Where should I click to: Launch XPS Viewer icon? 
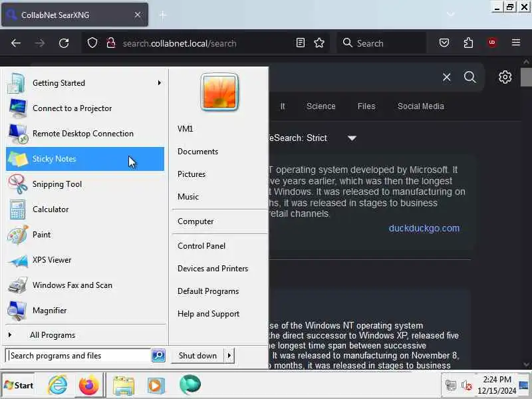pos(17,260)
